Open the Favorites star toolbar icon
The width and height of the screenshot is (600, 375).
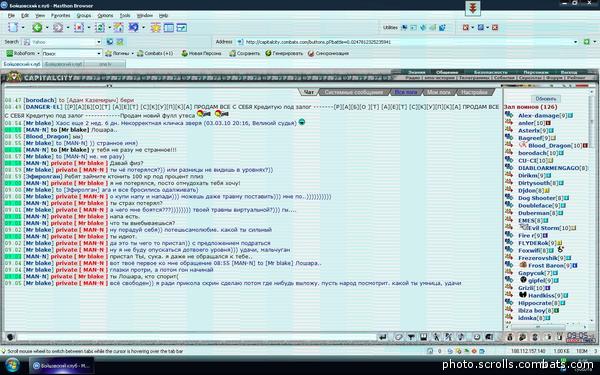point(155,27)
